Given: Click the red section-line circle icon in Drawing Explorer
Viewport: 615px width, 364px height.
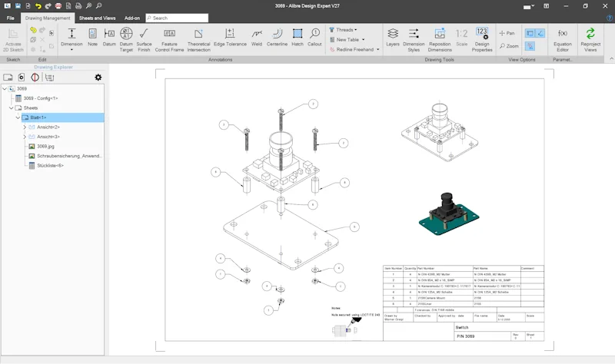Looking at the screenshot, I should pos(35,78).
